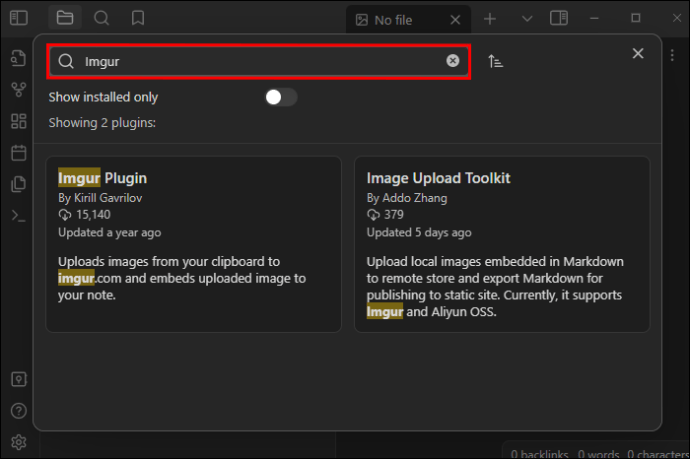The height and width of the screenshot is (459, 690).
Task: Close the community plugins dialog
Action: [x=638, y=54]
